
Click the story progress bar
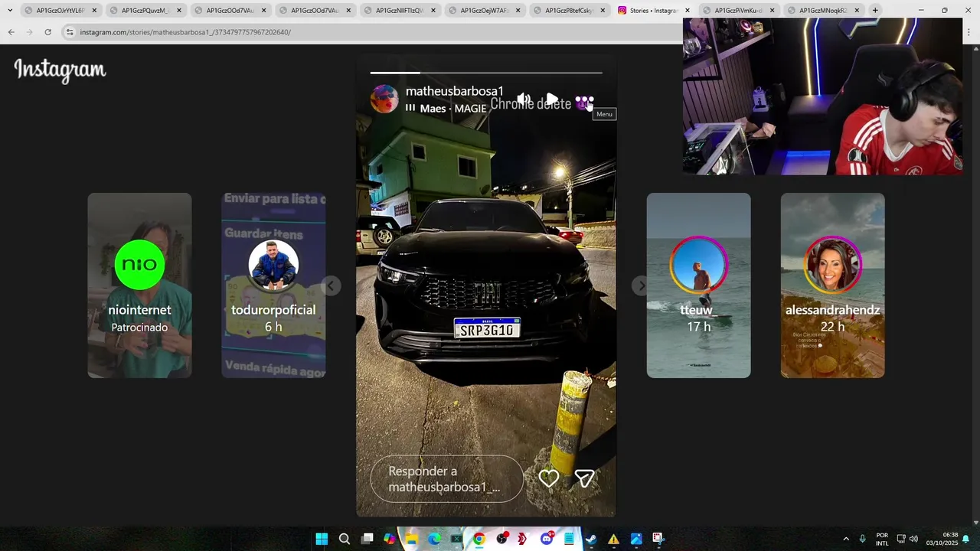tap(486, 73)
